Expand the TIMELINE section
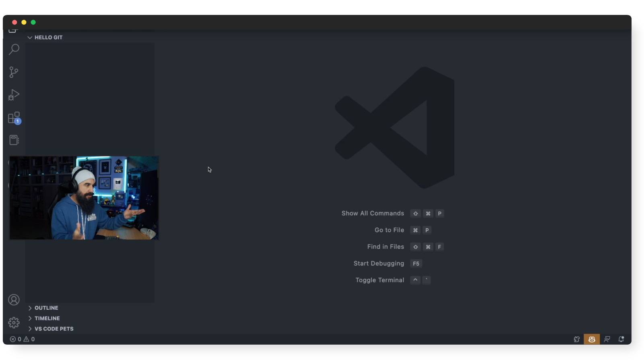 click(44, 319)
